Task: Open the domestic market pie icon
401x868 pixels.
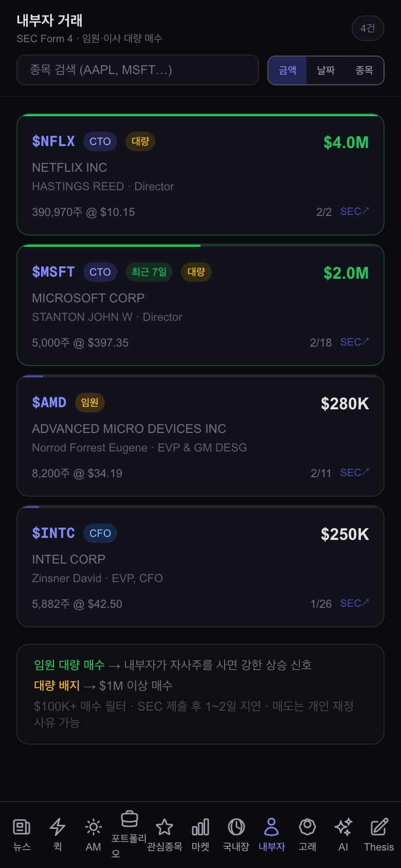Action: [x=236, y=827]
